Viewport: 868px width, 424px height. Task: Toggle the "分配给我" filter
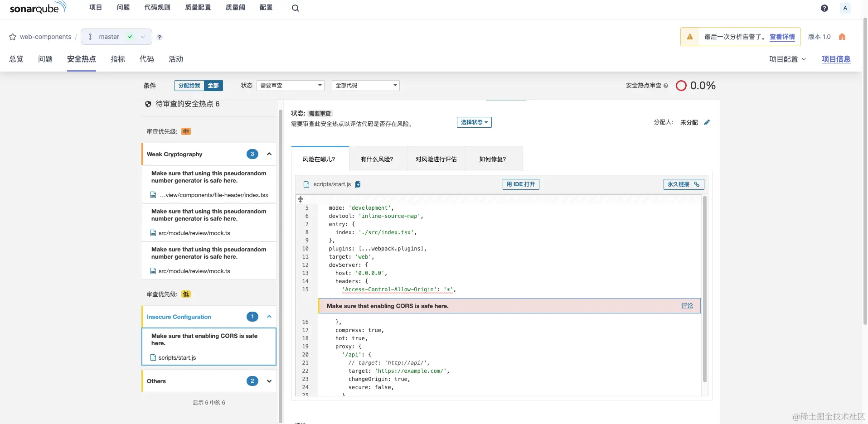coord(189,86)
